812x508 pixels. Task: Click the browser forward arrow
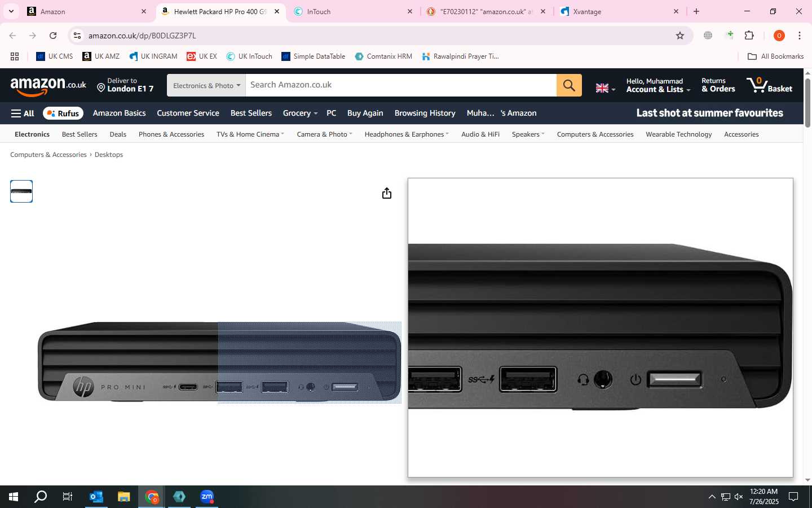coord(33,36)
